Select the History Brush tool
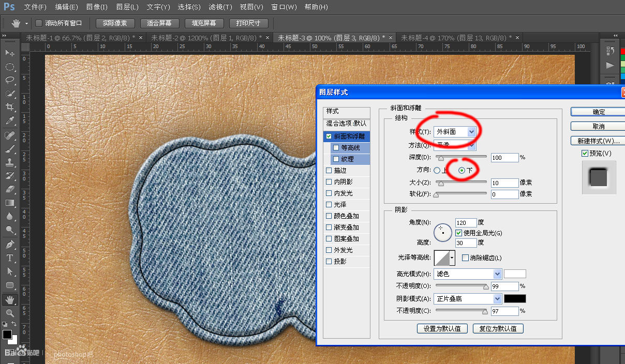Viewport: 625px width, 364px height. (9, 176)
